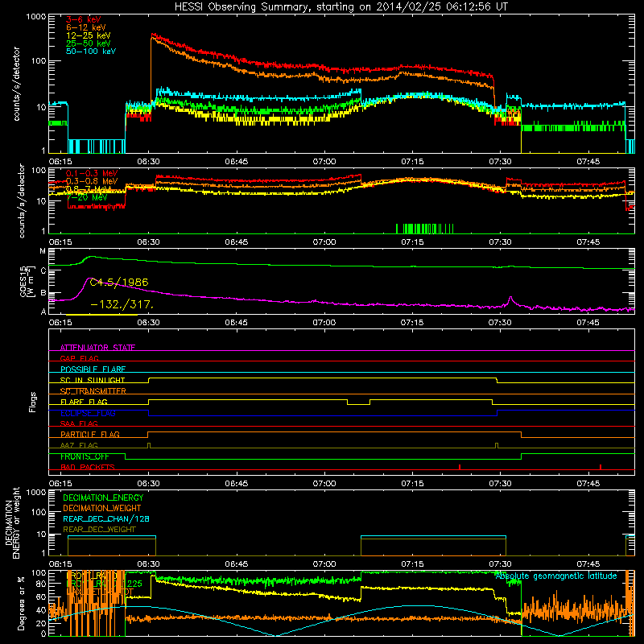Click the green 225 text in bottom panel
The width and height of the screenshot is (644, 644).
[134, 584]
